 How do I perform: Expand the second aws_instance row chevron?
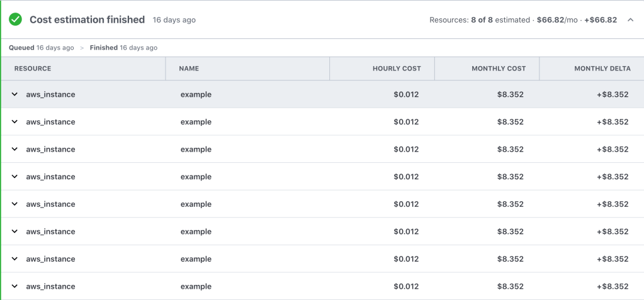pyautogui.click(x=14, y=122)
